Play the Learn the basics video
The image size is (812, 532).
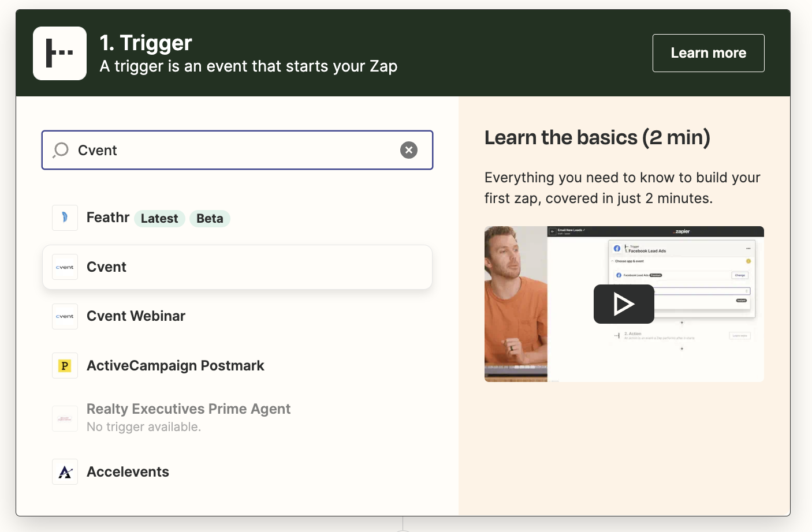tap(624, 304)
